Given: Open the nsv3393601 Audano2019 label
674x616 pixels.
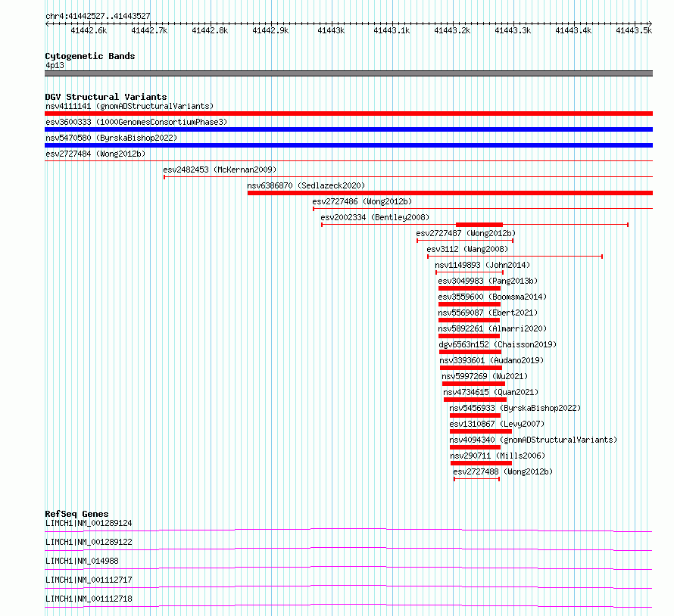Looking at the screenshot, I should (x=491, y=360).
